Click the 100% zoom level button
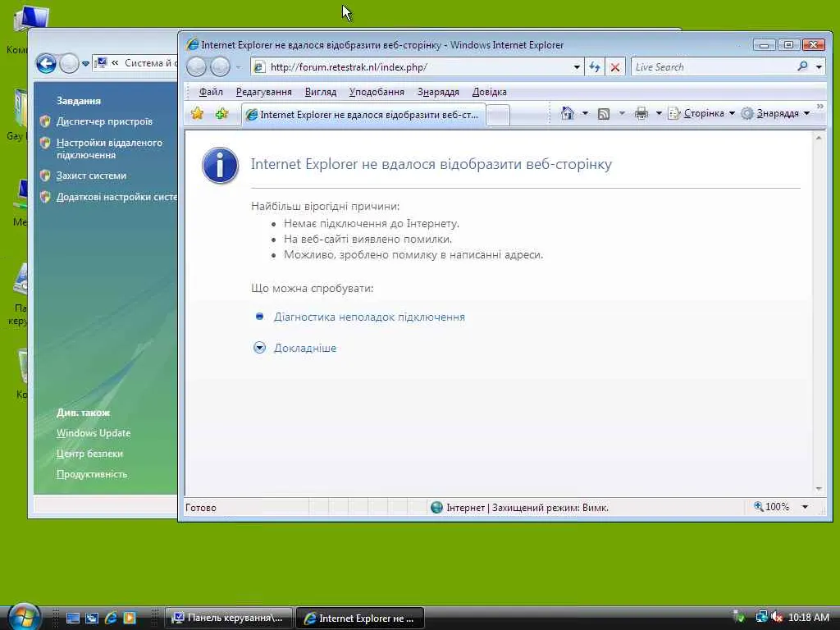840x630 pixels. [771, 506]
